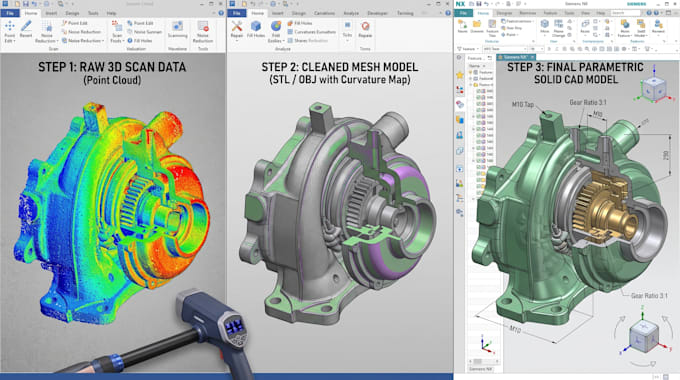Click Fill Holes small item in left window
The image size is (680, 380).
pyautogui.click(x=140, y=40)
